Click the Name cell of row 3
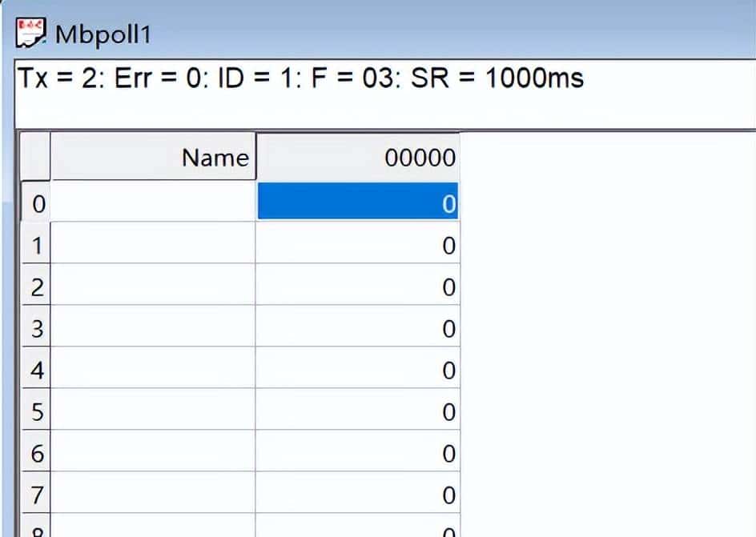This screenshot has height=537, width=756. tap(152, 329)
